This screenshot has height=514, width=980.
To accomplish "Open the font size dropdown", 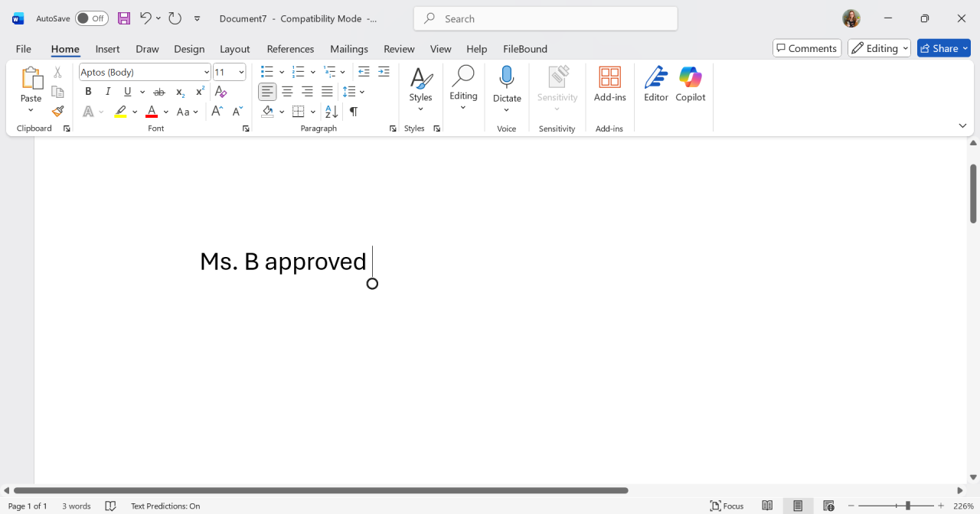I will [x=241, y=72].
